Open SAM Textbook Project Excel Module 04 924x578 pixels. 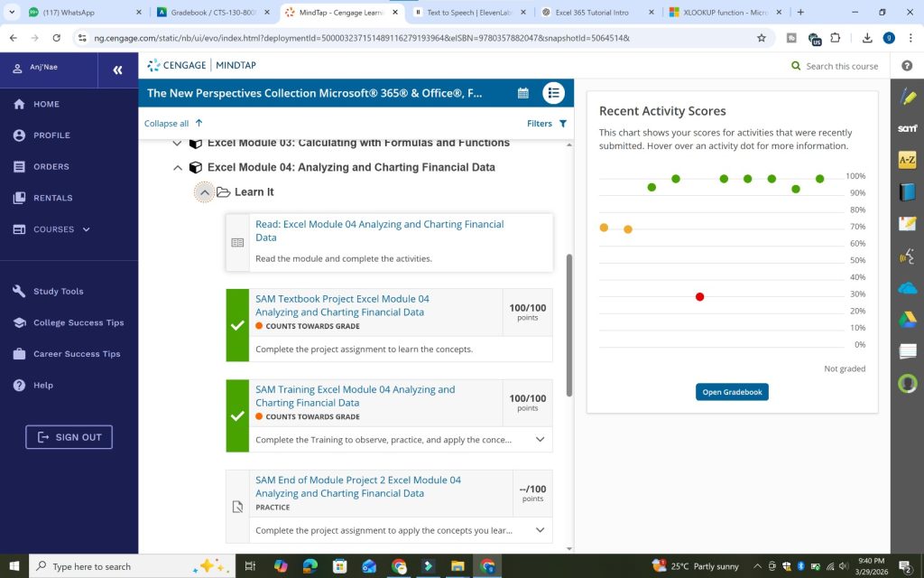pyautogui.click(x=342, y=305)
